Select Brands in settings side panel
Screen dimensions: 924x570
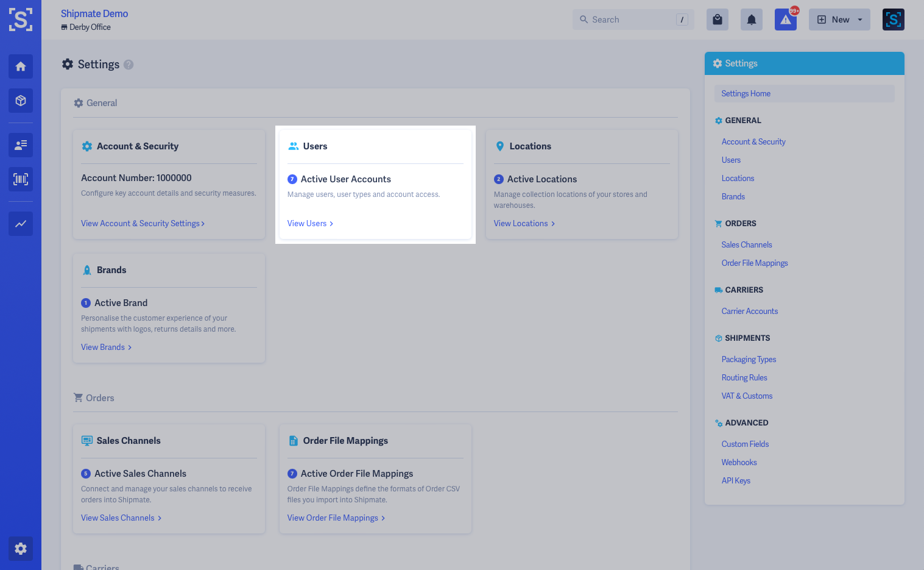[x=733, y=197]
